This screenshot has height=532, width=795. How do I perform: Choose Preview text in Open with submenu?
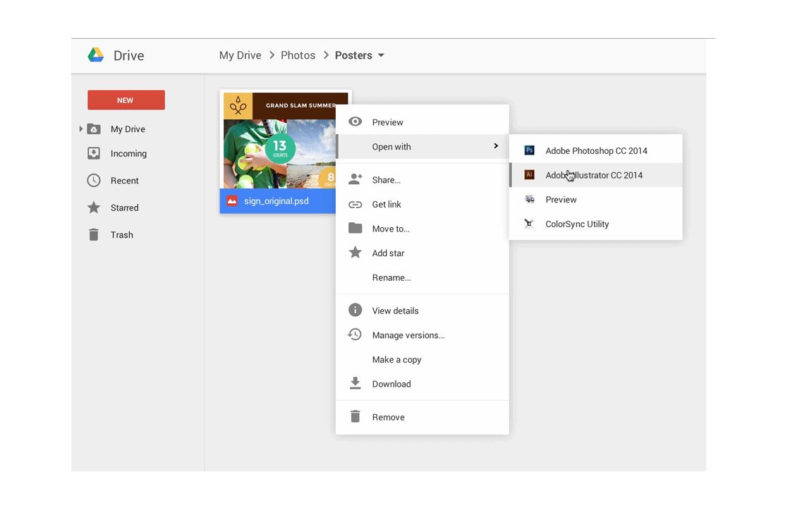pyautogui.click(x=561, y=199)
